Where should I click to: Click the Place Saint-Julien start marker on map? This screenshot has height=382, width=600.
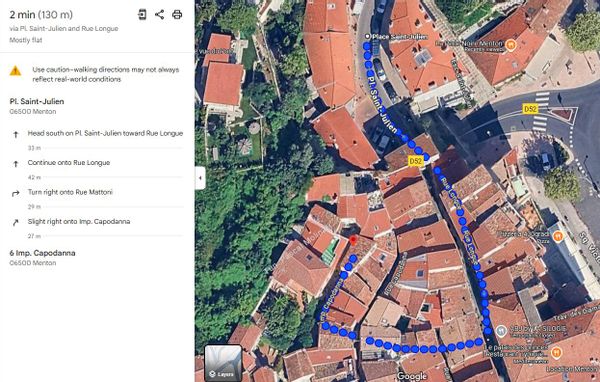(x=367, y=37)
